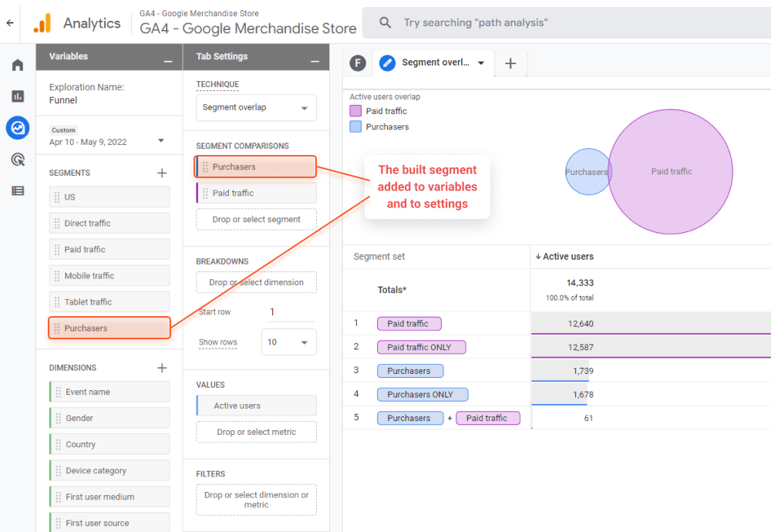Click the pencil icon on Segment overlap tab

[388, 63]
